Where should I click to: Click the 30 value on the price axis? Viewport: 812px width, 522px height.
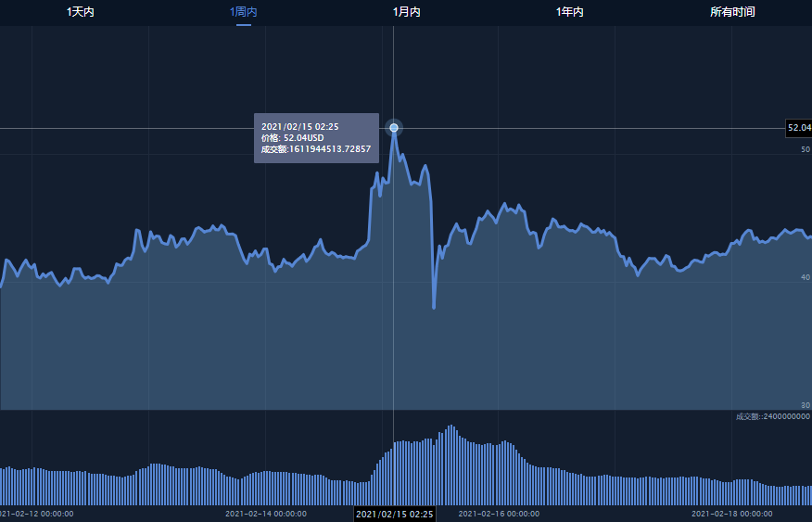806,405
